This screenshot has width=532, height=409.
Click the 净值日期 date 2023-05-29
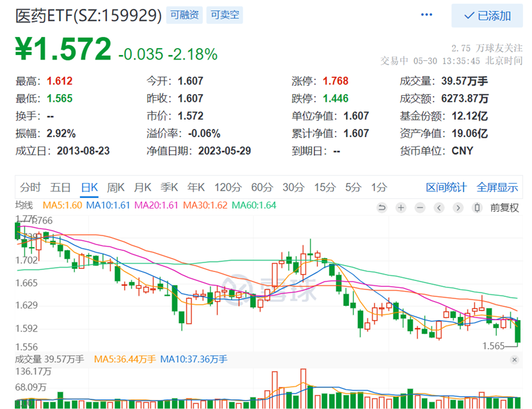coord(225,151)
